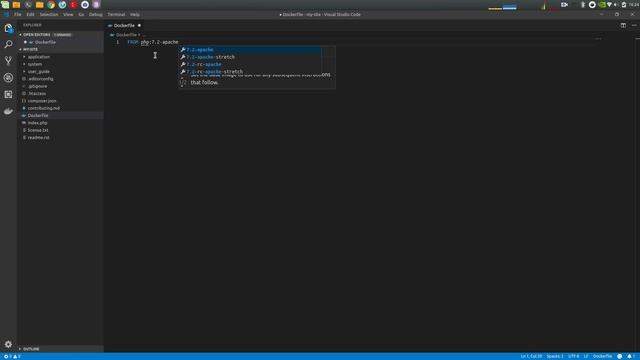Open the Terminal menu
Image resolution: width=640 pixels, height=360 pixels.
click(x=116, y=14)
